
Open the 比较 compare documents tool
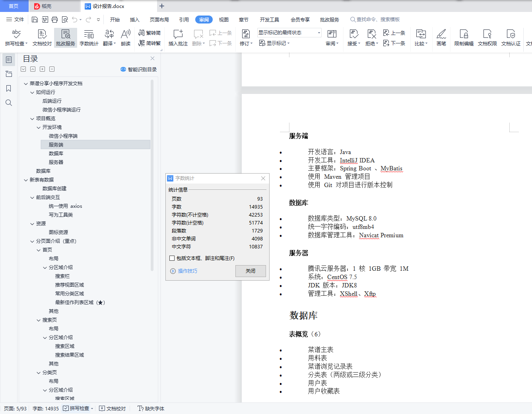click(421, 37)
